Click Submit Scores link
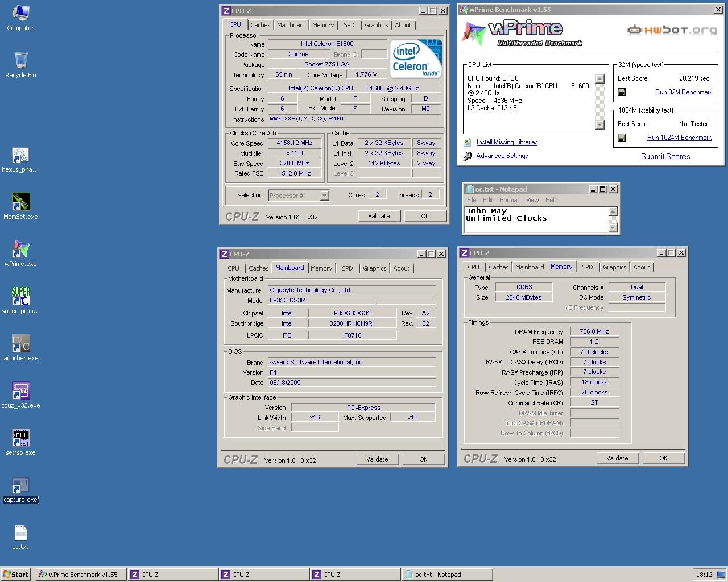 pyautogui.click(x=665, y=157)
